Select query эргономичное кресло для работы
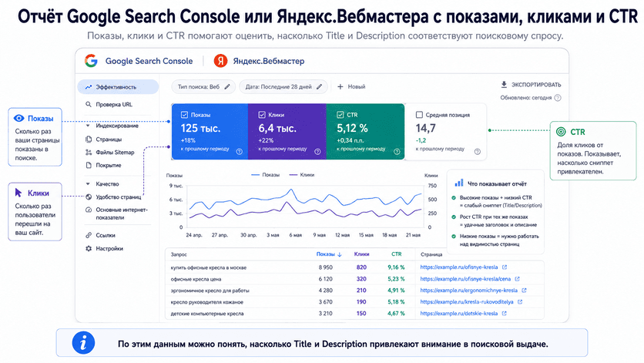 [x=210, y=291]
